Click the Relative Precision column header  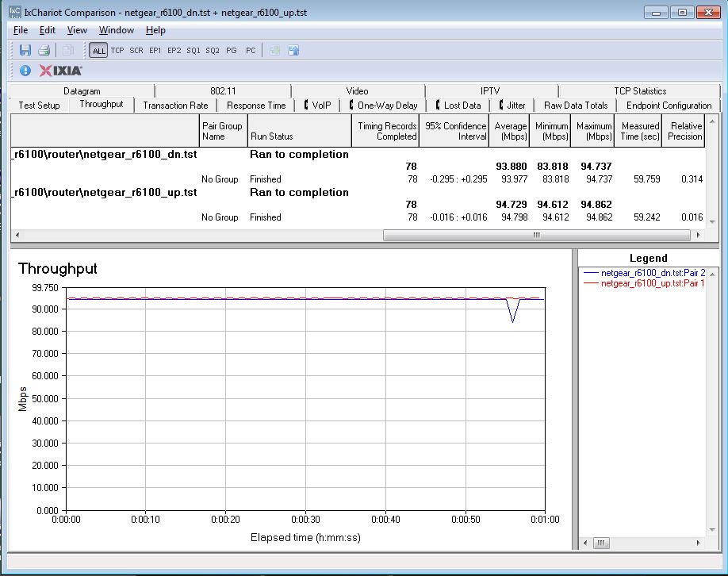[x=684, y=131]
